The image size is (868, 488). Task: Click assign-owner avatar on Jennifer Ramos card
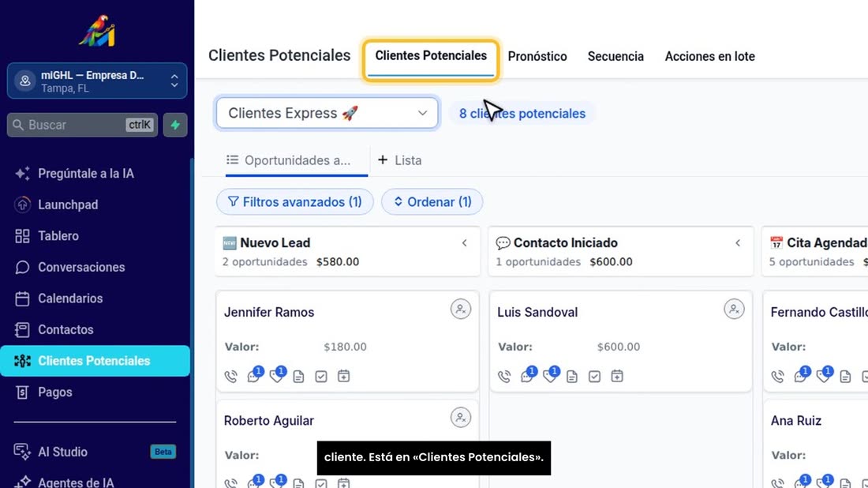(x=461, y=309)
